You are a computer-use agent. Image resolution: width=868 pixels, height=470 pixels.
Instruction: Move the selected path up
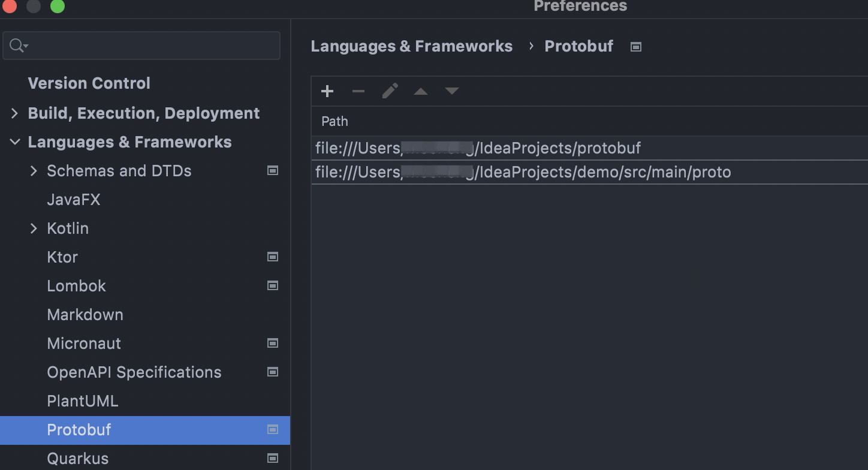pyautogui.click(x=420, y=91)
